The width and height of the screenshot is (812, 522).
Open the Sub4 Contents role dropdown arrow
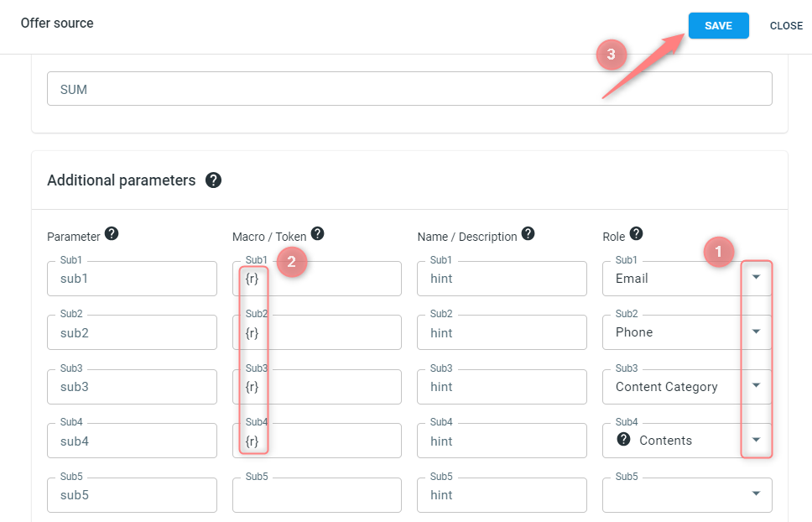point(756,440)
